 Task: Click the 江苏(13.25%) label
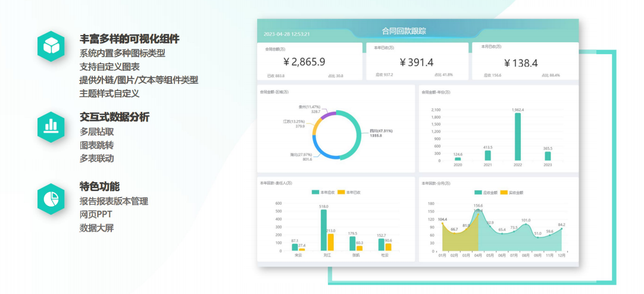293,121
